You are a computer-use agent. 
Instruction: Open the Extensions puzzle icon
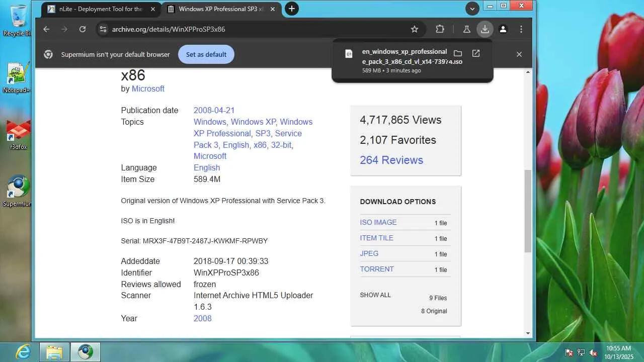coord(440,29)
